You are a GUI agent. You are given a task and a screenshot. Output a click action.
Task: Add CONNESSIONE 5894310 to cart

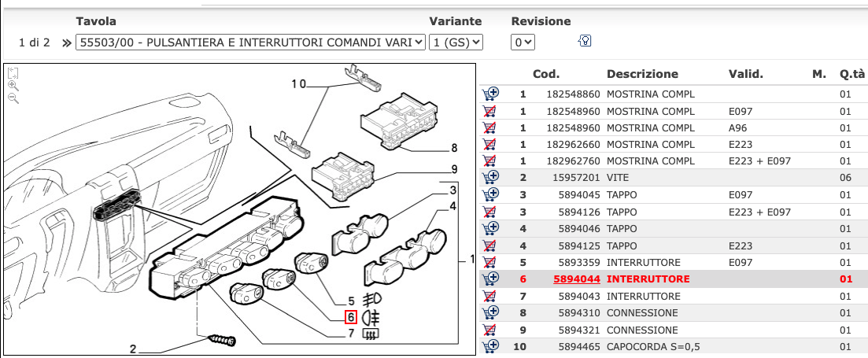(489, 312)
